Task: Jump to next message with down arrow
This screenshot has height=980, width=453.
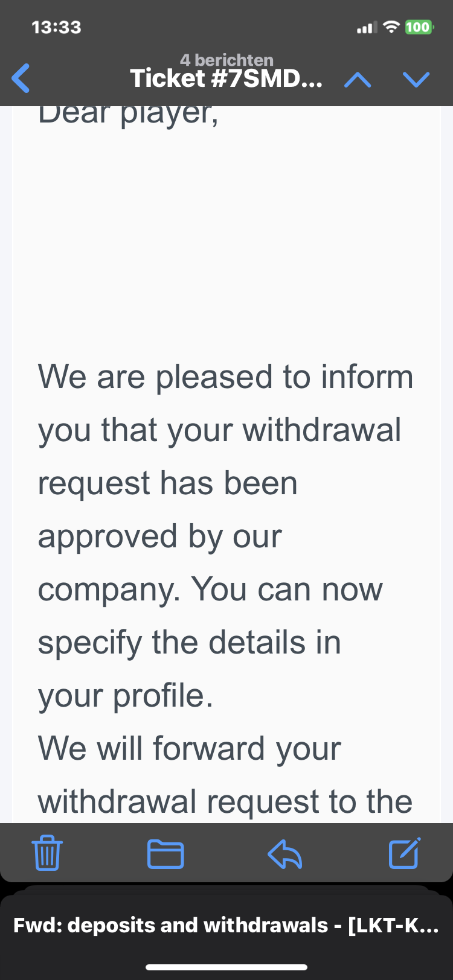Action: pyautogui.click(x=416, y=80)
